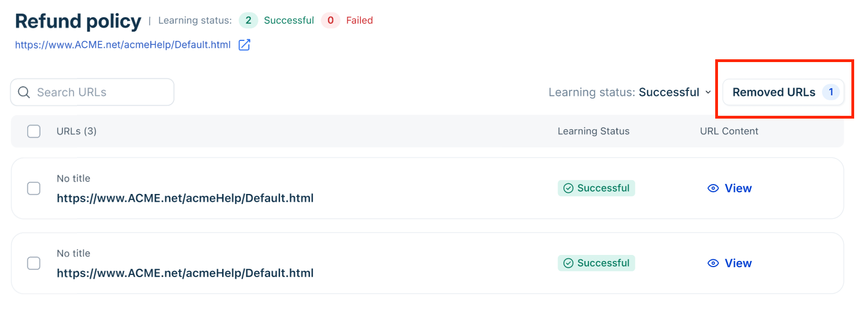Image resolution: width=868 pixels, height=317 pixels.
Task: View content of the first URL
Action: 730,188
